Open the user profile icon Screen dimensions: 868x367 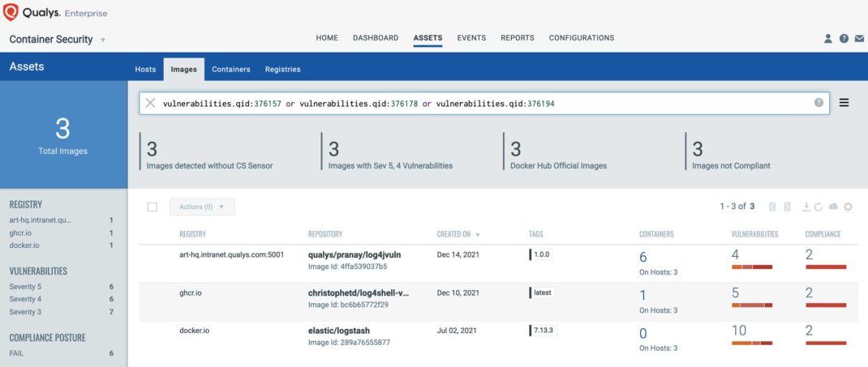828,39
